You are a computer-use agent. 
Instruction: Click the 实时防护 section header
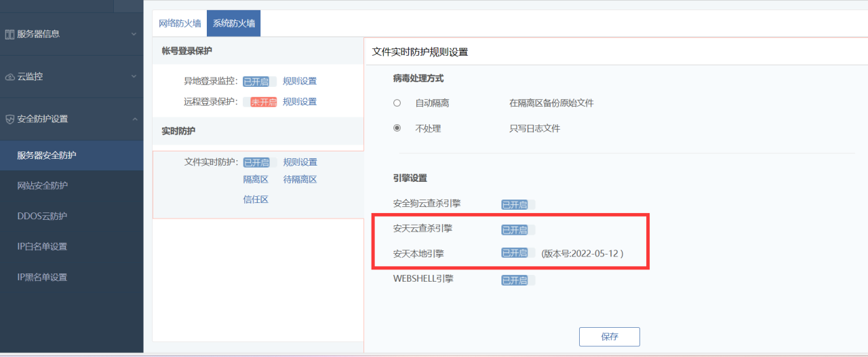(x=178, y=131)
